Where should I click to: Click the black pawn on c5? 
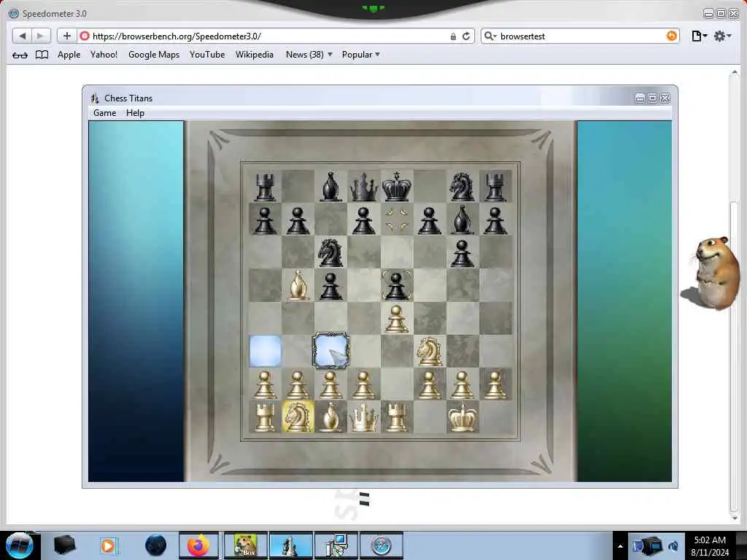tap(330, 286)
